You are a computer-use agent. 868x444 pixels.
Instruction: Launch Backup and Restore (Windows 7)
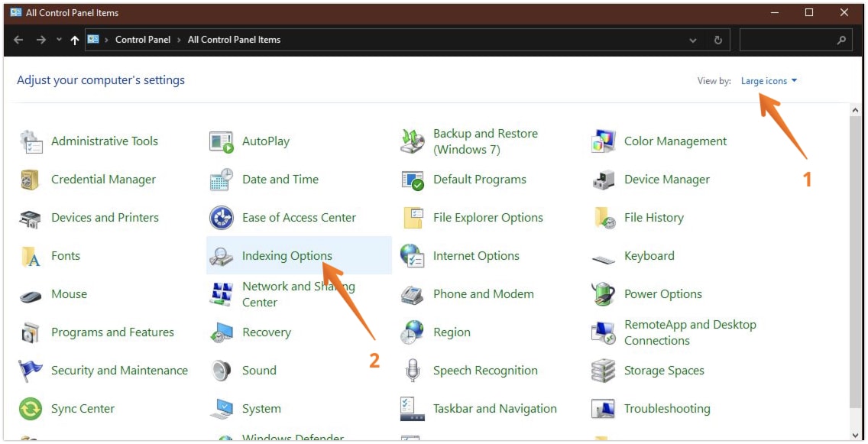tap(484, 141)
